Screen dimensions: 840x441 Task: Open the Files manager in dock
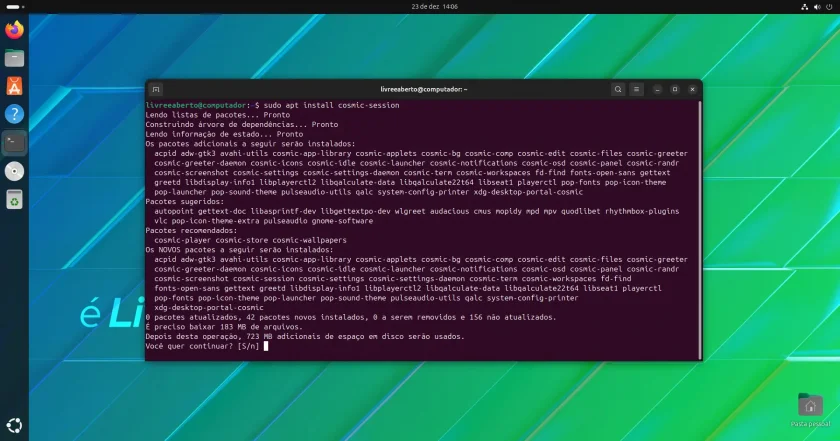[14, 58]
